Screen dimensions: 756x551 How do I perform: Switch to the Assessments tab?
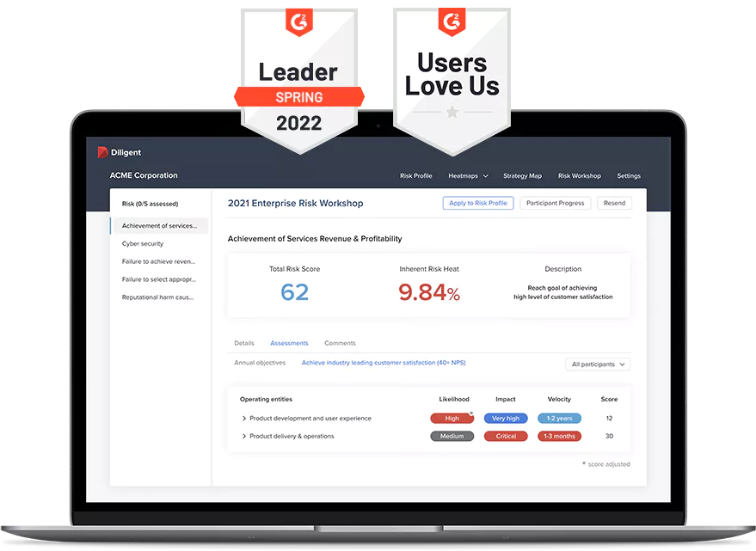click(x=289, y=343)
